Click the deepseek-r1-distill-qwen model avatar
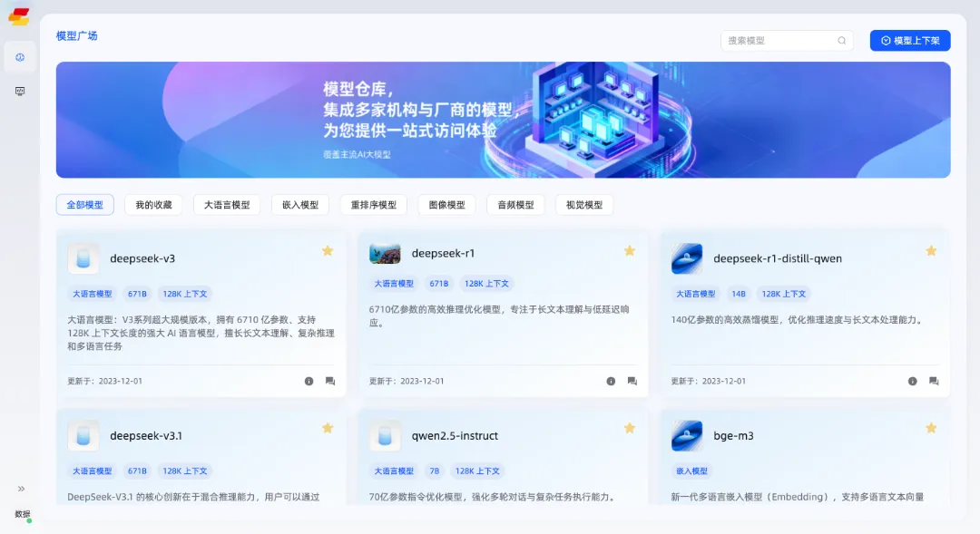Screen dimensions: 980x534 pos(687,258)
